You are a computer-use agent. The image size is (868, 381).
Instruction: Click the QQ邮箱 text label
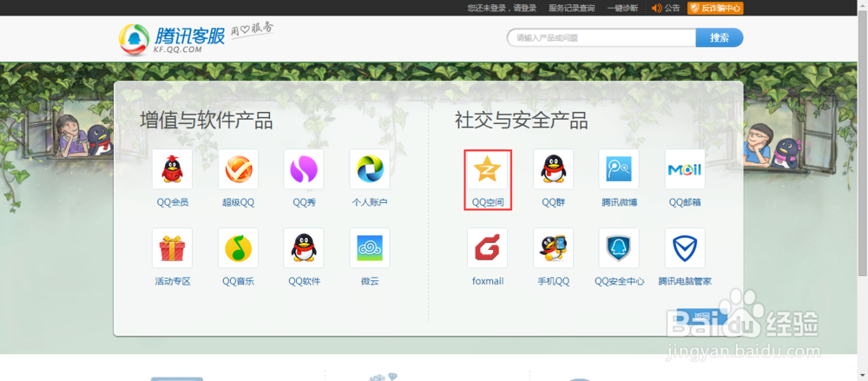point(685,203)
